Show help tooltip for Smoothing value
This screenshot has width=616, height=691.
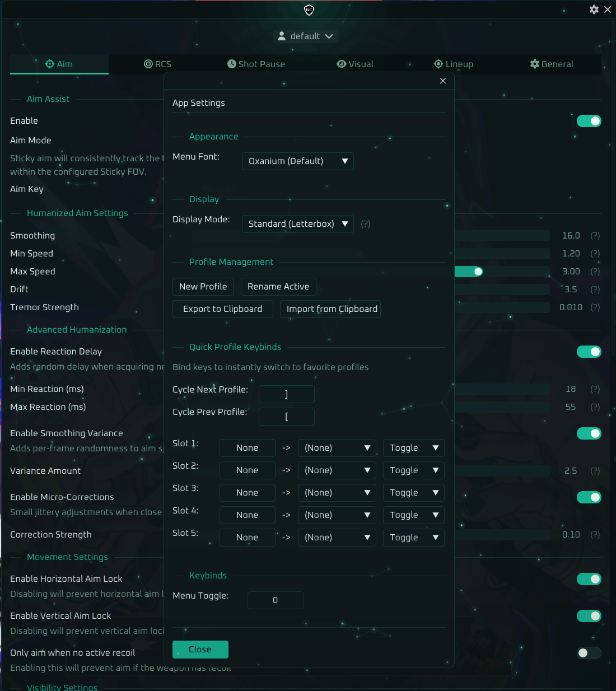coord(595,236)
